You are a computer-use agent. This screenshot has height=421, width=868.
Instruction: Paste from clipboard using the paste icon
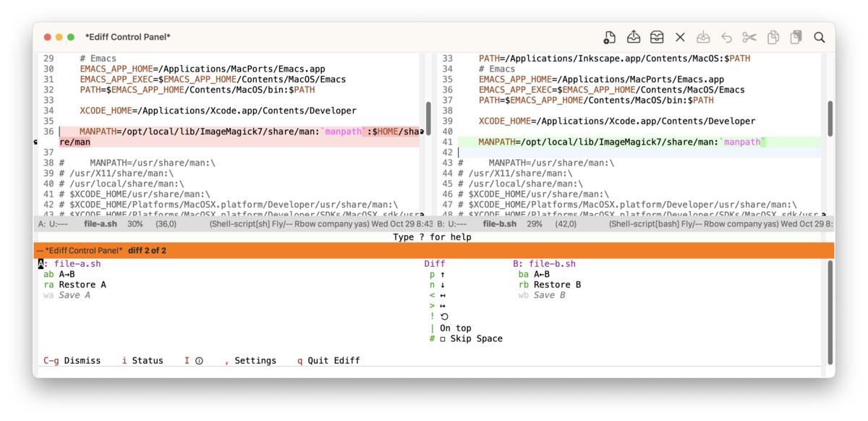(796, 37)
